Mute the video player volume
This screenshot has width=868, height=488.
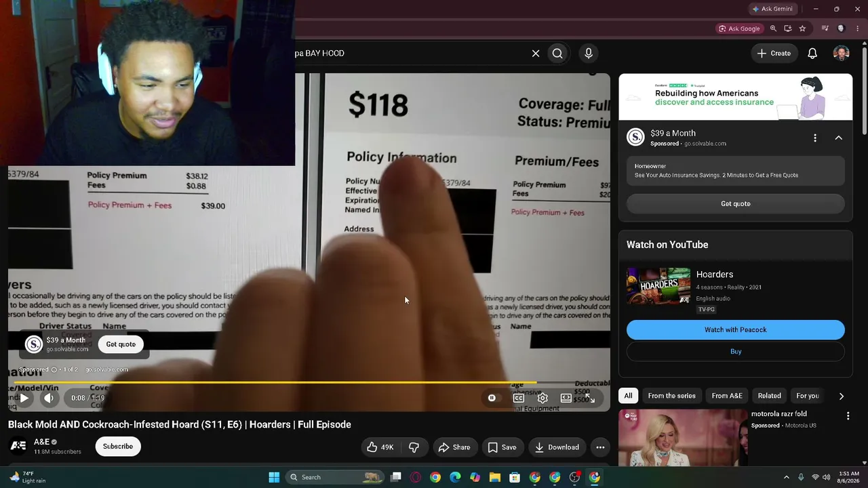pyautogui.click(x=49, y=398)
